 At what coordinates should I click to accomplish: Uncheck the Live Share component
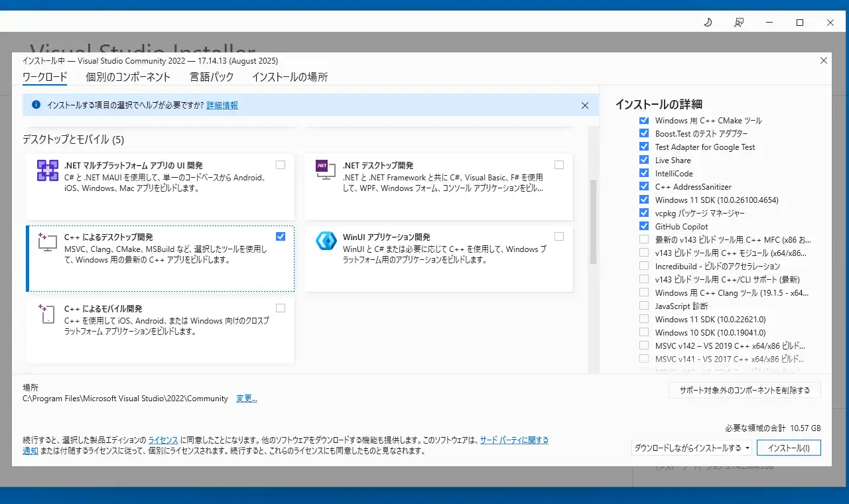point(644,160)
